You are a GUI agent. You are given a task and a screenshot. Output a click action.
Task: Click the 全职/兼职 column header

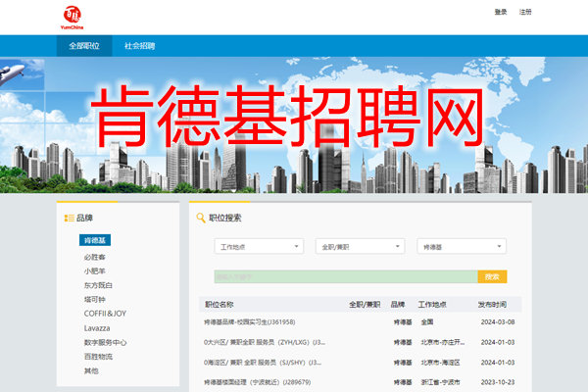point(365,304)
